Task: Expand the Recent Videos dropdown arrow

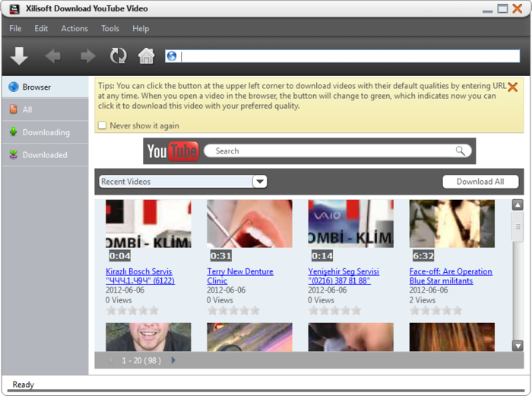Action: (x=260, y=182)
